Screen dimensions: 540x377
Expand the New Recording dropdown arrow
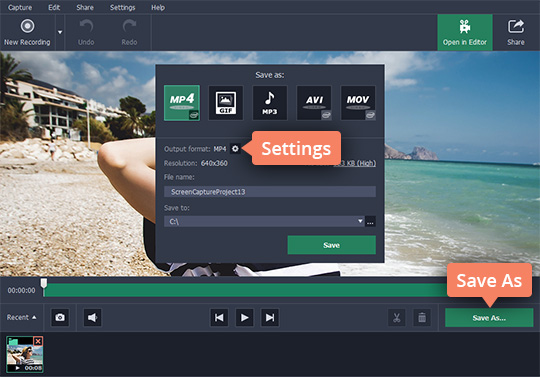click(x=60, y=32)
